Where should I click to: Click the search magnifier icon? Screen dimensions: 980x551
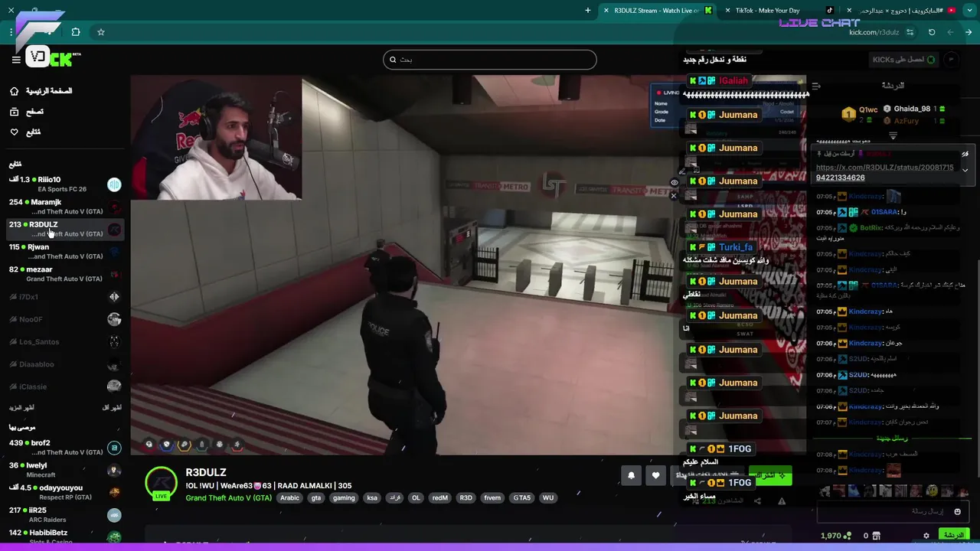tap(393, 60)
